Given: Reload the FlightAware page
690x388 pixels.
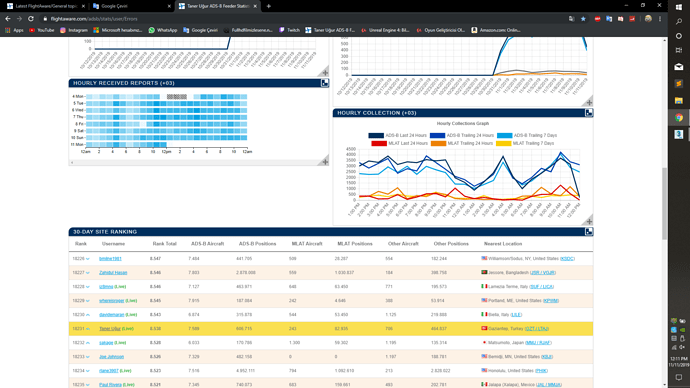Looking at the screenshot, I should point(31,19).
